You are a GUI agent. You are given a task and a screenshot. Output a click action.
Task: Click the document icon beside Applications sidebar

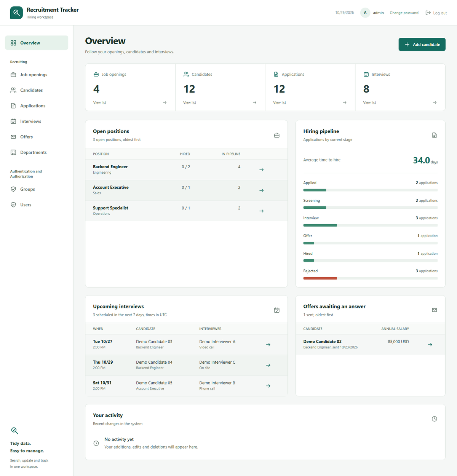click(13, 106)
